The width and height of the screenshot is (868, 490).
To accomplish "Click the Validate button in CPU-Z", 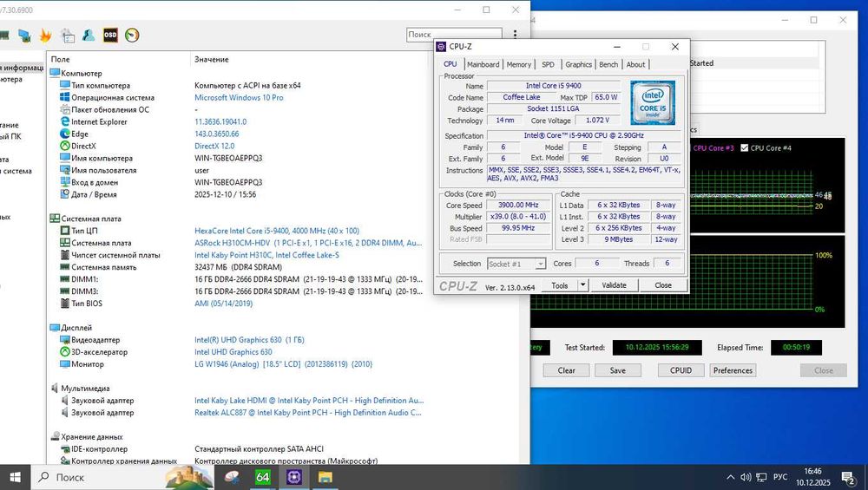I will pyautogui.click(x=614, y=285).
